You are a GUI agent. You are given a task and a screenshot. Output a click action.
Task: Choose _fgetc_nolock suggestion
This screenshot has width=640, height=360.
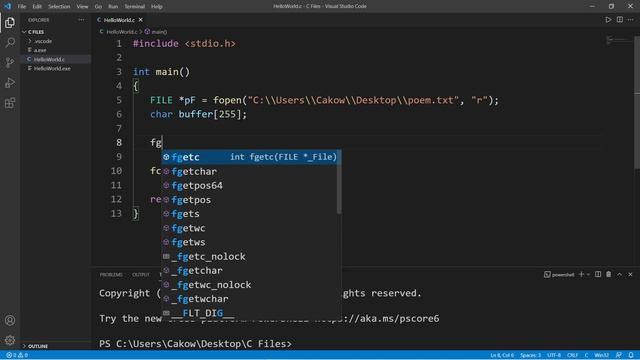pos(249,256)
